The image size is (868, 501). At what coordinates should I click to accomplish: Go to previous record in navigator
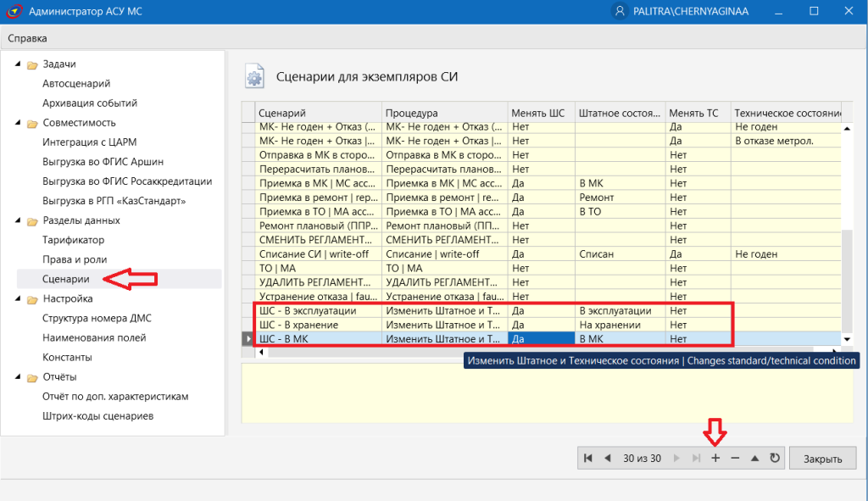607,458
